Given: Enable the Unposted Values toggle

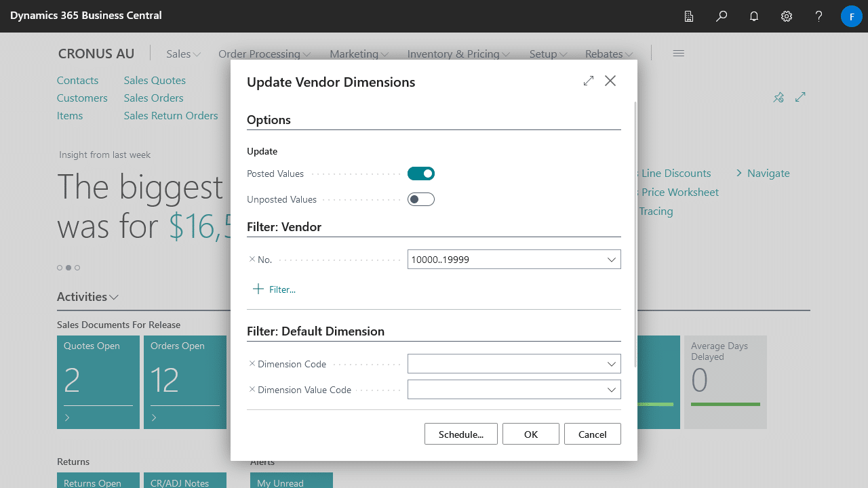Looking at the screenshot, I should tap(420, 199).
